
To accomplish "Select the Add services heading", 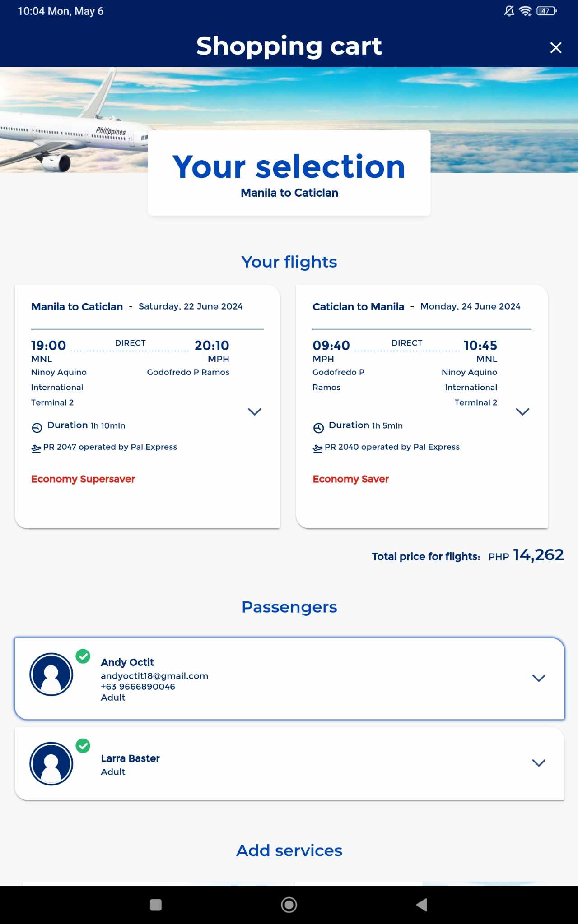I will [289, 850].
